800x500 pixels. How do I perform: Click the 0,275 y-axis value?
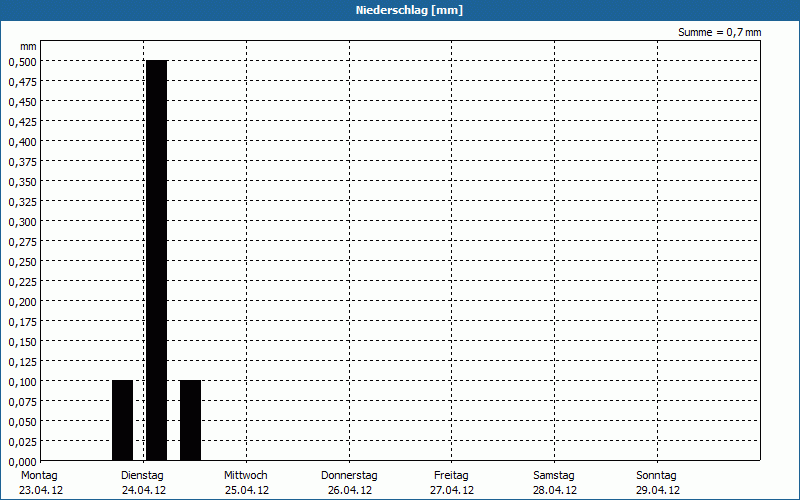[x=22, y=242]
